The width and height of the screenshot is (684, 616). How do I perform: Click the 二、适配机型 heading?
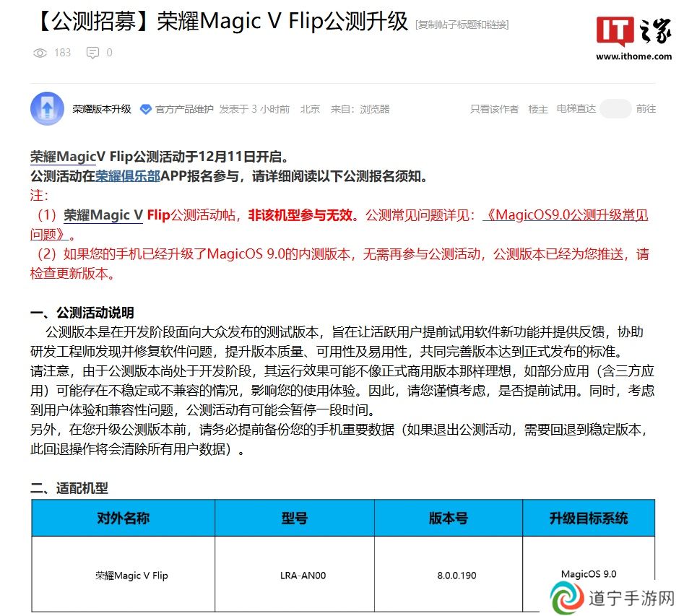click(69, 488)
